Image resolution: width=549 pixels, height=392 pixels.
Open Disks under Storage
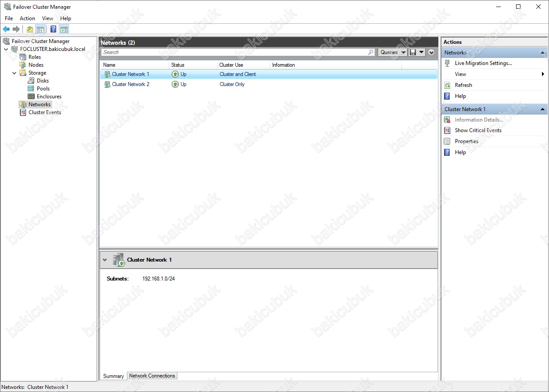point(43,81)
